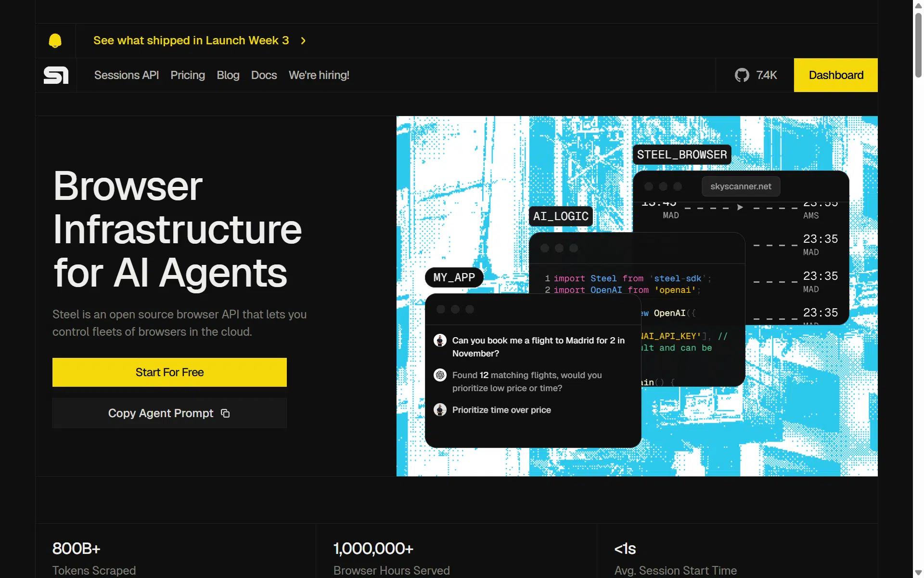924x578 pixels.
Task: Open the GitHub icon with 7.4K stars
Action: [742, 75]
